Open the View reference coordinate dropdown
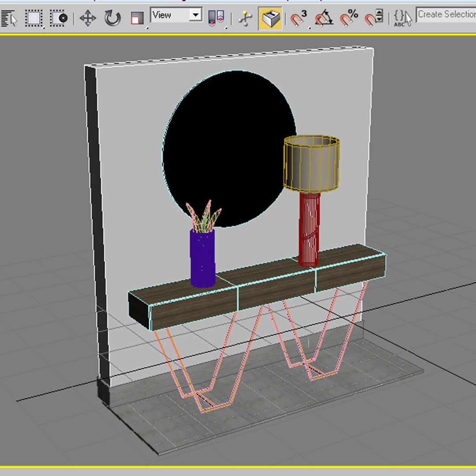Viewport: 476px width, 476px height. click(176, 15)
